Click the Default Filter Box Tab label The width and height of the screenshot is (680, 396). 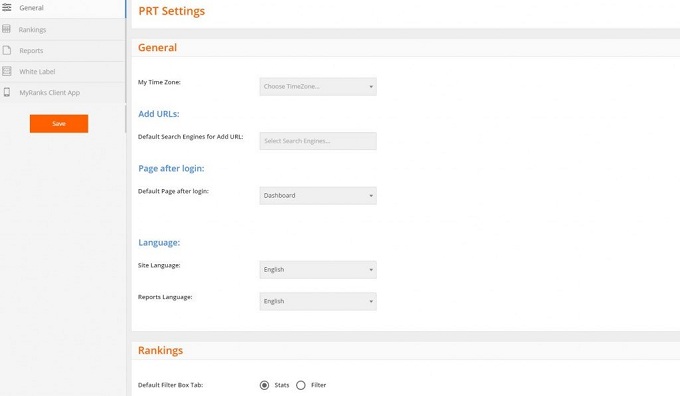170,385
